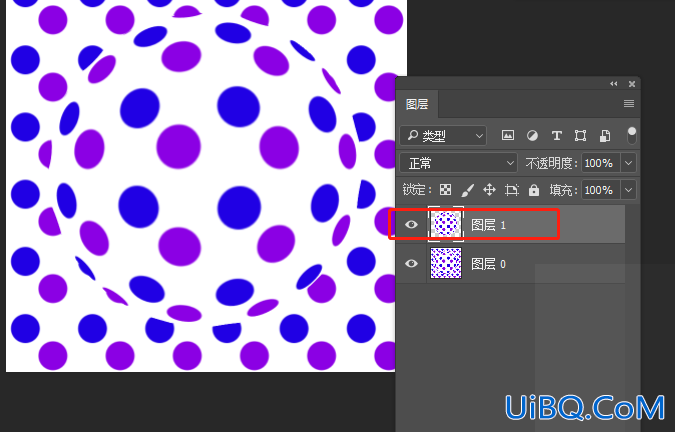Filter layers by adjustment layer icon

coord(533,136)
